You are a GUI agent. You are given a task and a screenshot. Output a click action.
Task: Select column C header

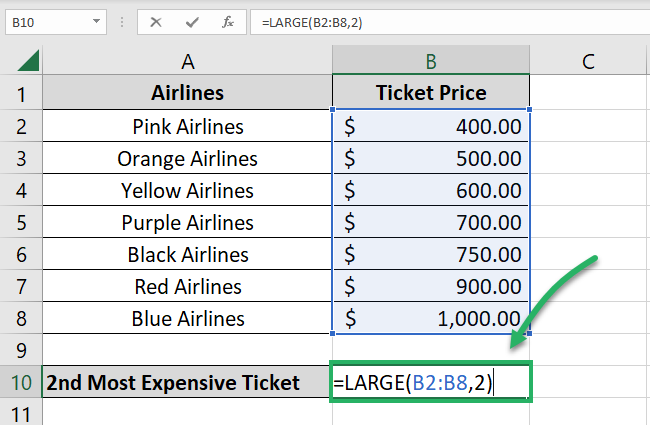coord(588,62)
